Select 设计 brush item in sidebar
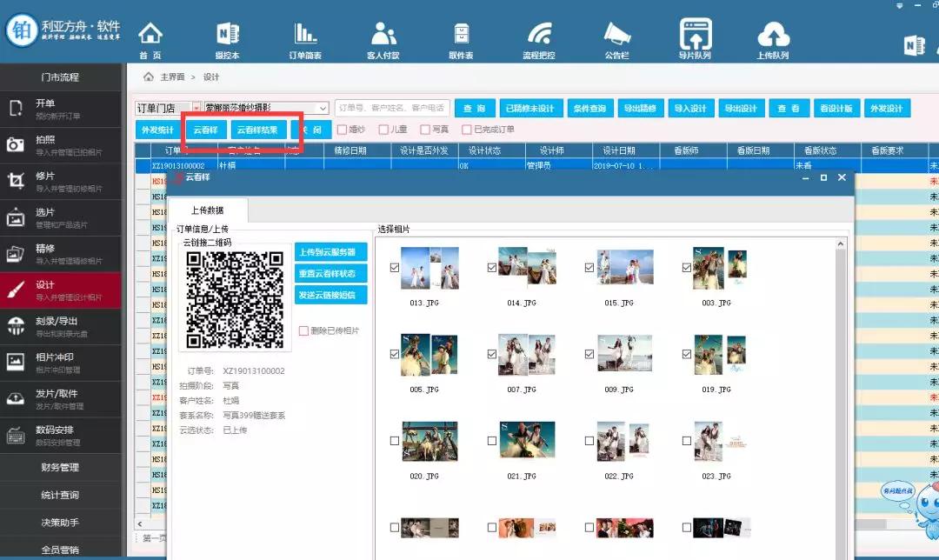Viewport: 939px width, 560px height. pos(60,290)
